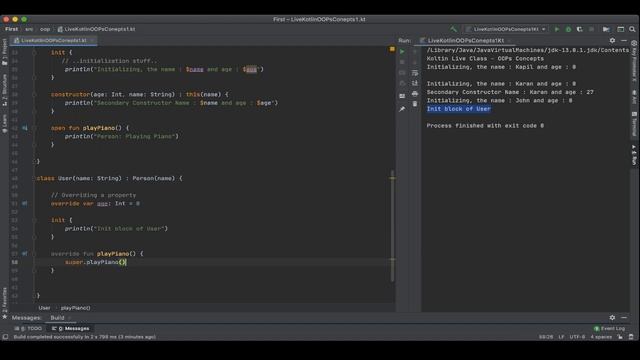Open the Event Log from the status bar
The image size is (640, 360).
pos(609,328)
